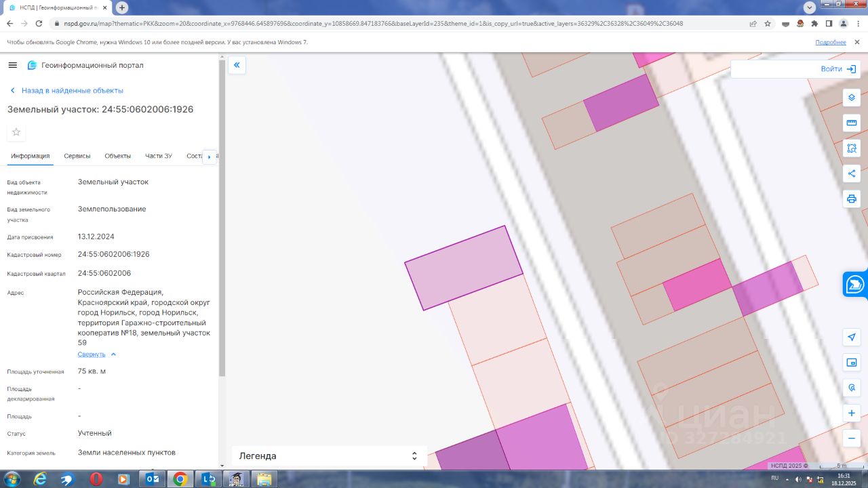Image resolution: width=868 pixels, height=488 pixels.
Task: Open the chat assistant widget
Action: click(x=856, y=284)
